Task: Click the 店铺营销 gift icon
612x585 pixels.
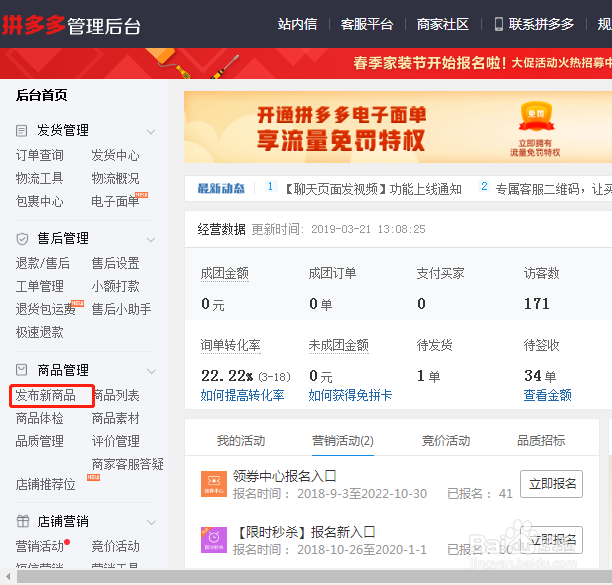Action: tap(23, 521)
